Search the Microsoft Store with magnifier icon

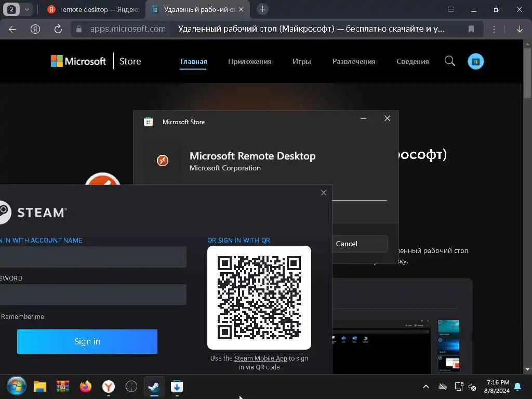449,61
